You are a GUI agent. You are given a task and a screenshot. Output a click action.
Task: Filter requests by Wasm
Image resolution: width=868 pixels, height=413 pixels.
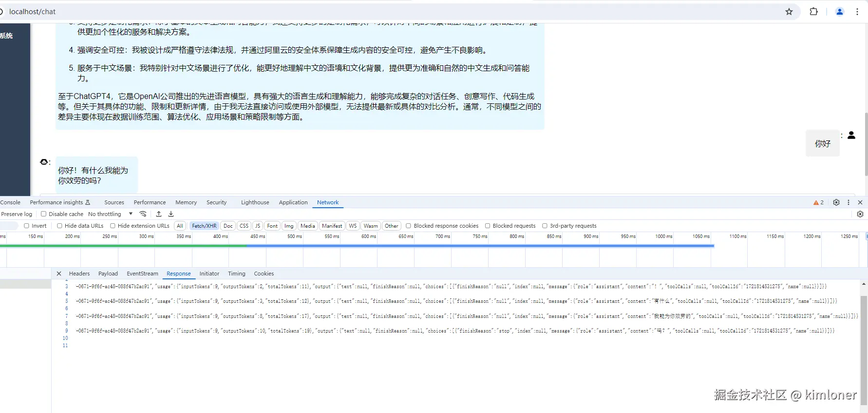(x=371, y=226)
